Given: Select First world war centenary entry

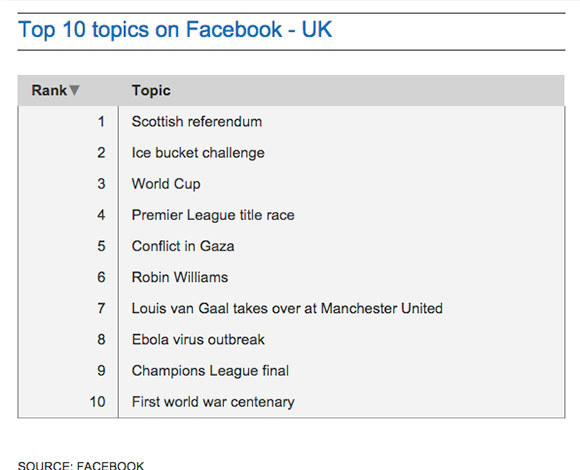Looking at the screenshot, I should [x=213, y=402].
